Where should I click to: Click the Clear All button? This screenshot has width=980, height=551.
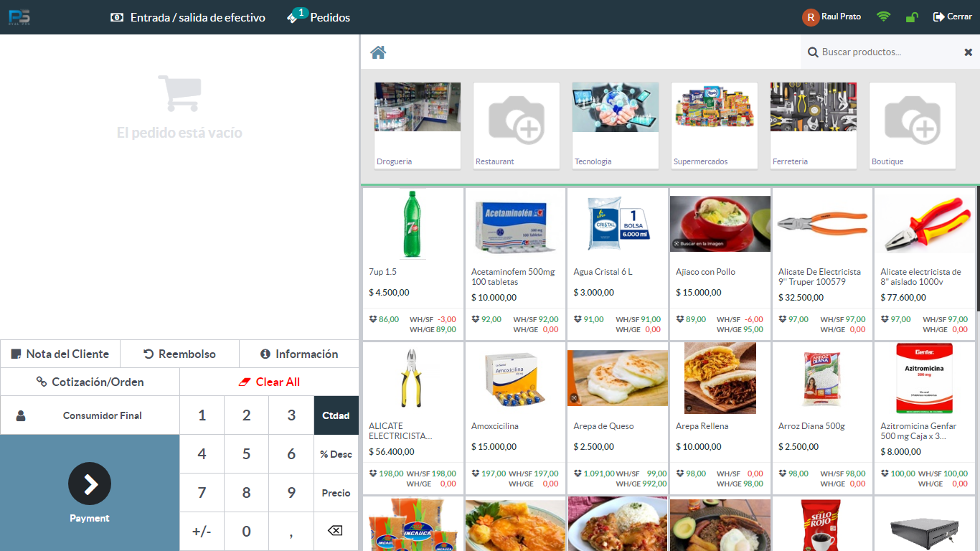pyautogui.click(x=269, y=382)
